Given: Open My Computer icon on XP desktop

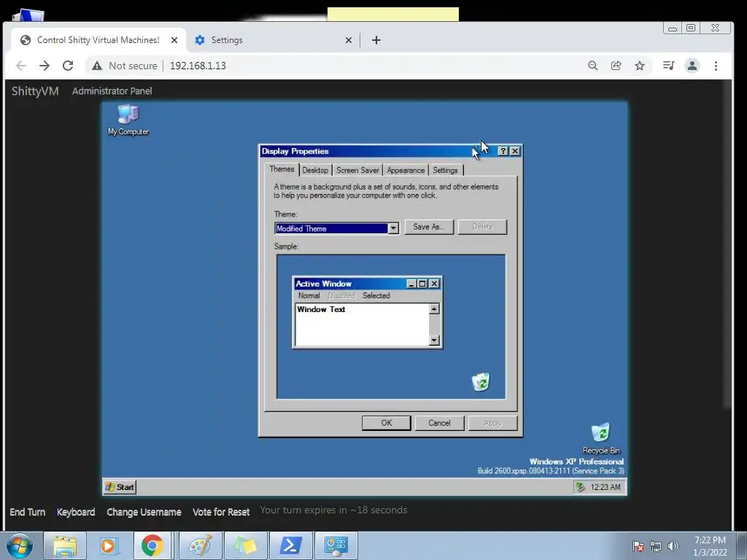Looking at the screenshot, I should (128, 120).
